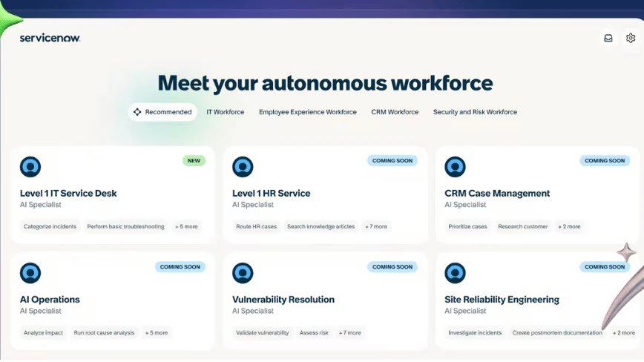The image size is (644, 362).
Task: Select the Recommended tab
Action: 162,112
